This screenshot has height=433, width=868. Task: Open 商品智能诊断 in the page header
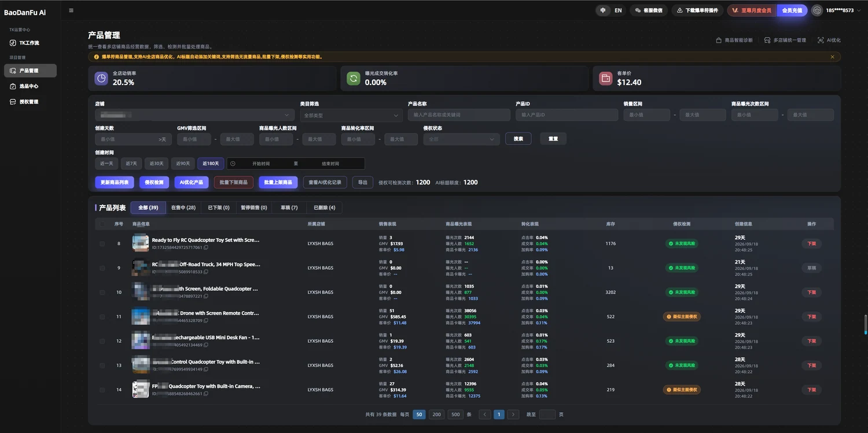point(734,40)
